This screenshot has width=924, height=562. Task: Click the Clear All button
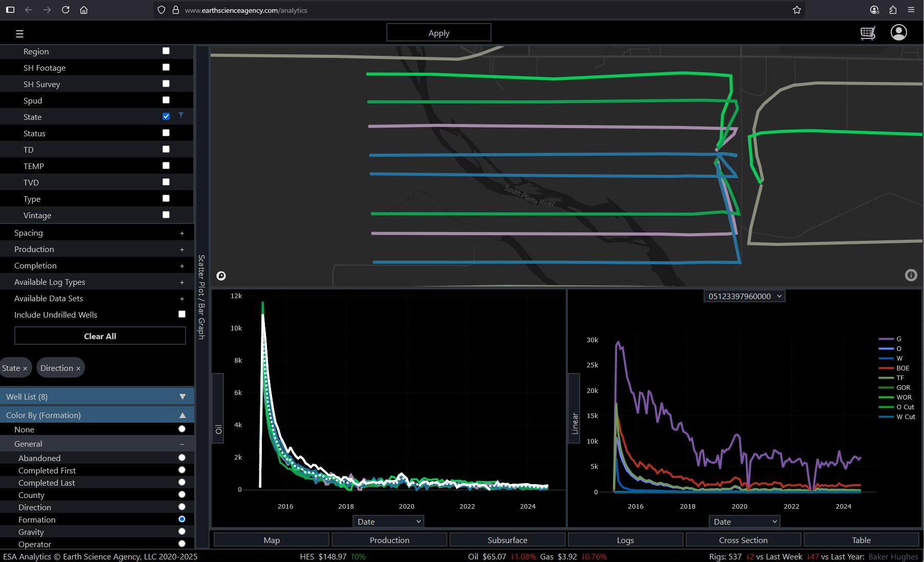[100, 336]
